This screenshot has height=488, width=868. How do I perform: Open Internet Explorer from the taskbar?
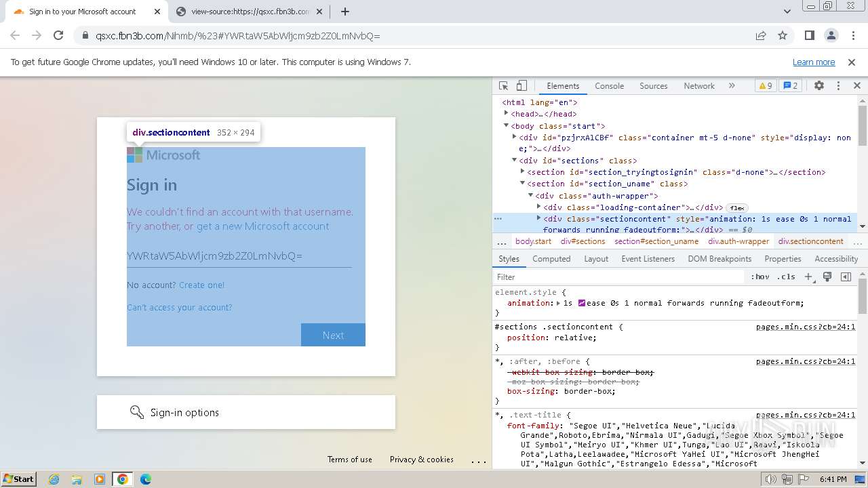54,479
